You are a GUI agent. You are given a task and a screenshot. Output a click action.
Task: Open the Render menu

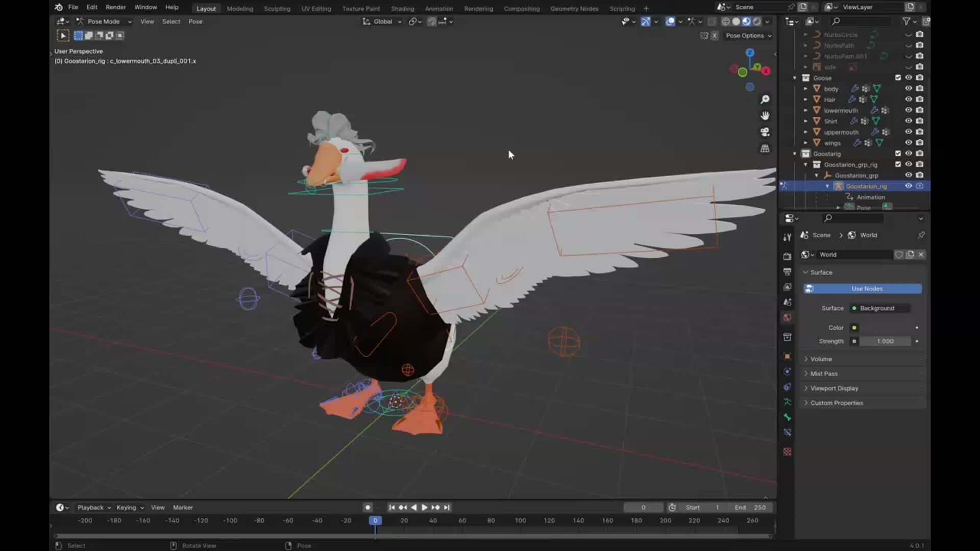click(x=115, y=7)
